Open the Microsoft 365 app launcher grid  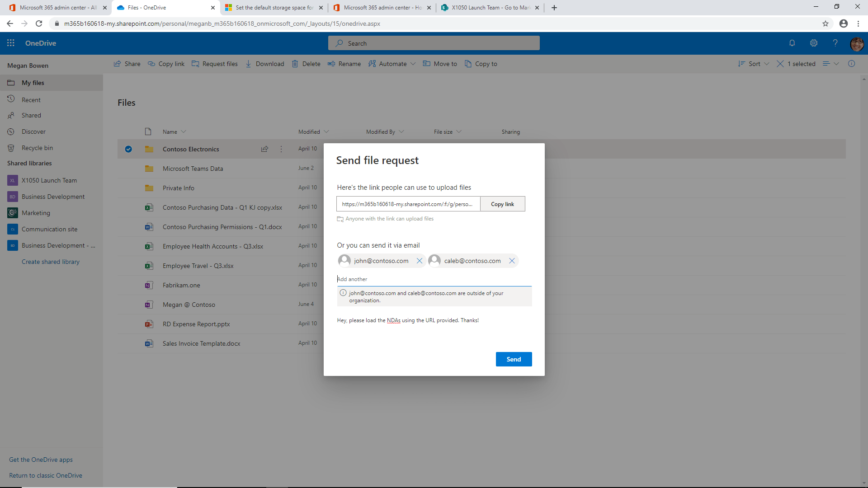10,43
